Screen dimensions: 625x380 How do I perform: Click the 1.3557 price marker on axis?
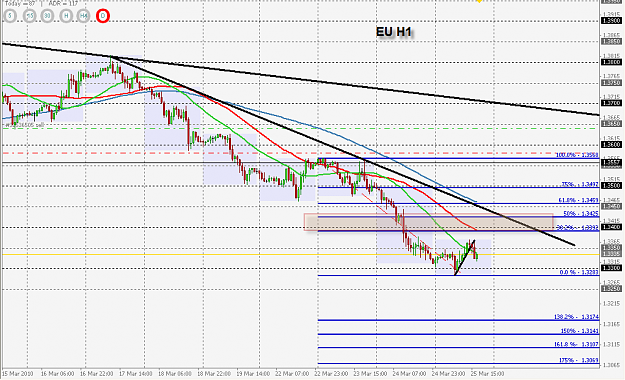coord(611,162)
